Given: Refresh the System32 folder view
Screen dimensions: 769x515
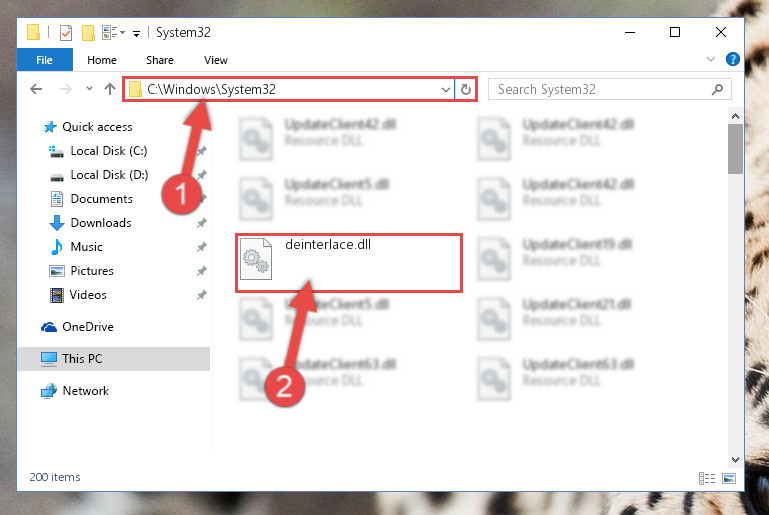Looking at the screenshot, I should pyautogui.click(x=465, y=89).
